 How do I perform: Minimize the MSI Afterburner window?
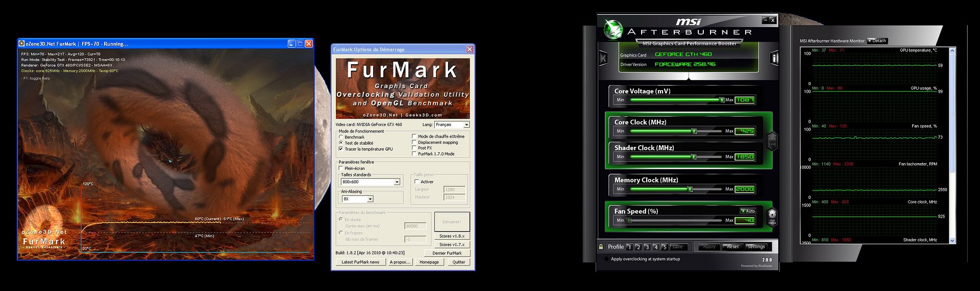click(x=766, y=20)
